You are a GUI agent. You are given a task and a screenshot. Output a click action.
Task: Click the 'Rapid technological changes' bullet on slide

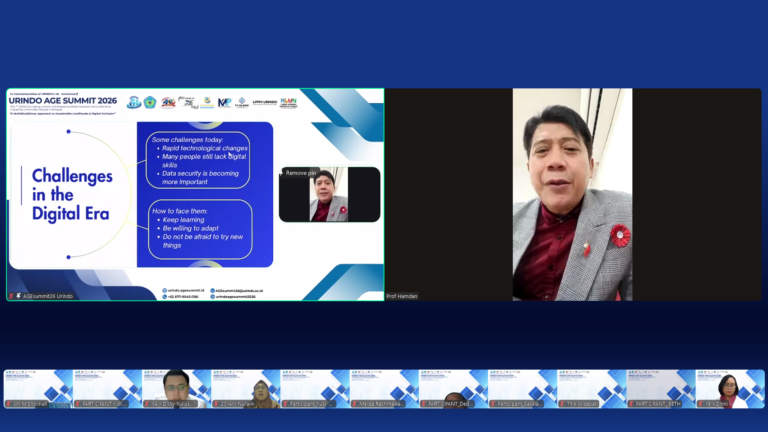tap(205, 148)
